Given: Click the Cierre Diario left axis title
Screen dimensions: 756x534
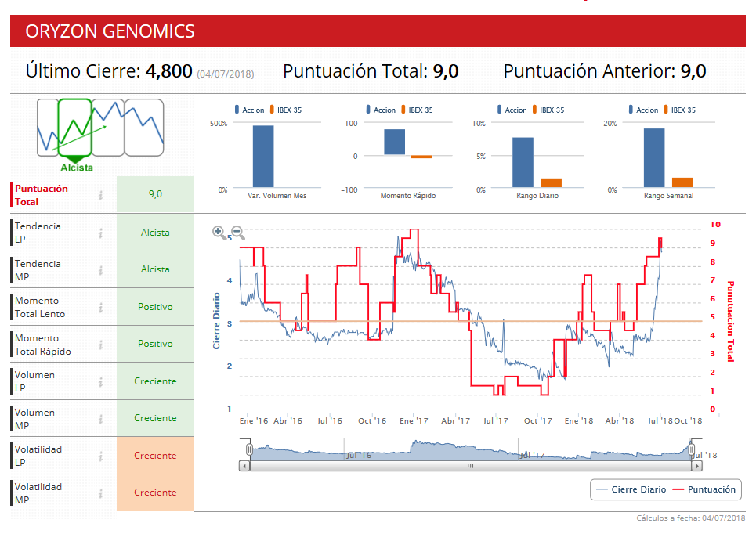Looking at the screenshot, I should click(x=216, y=321).
